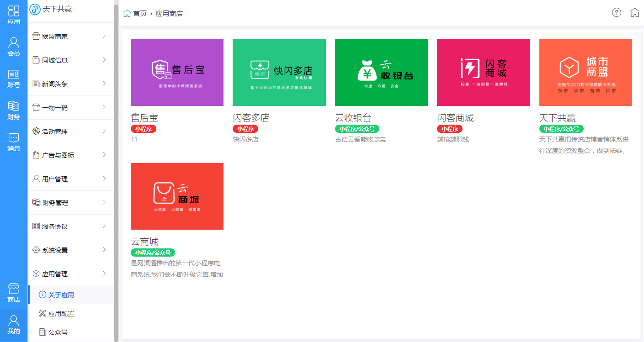Click the 应用 icon in left navigation bar

pos(14,11)
